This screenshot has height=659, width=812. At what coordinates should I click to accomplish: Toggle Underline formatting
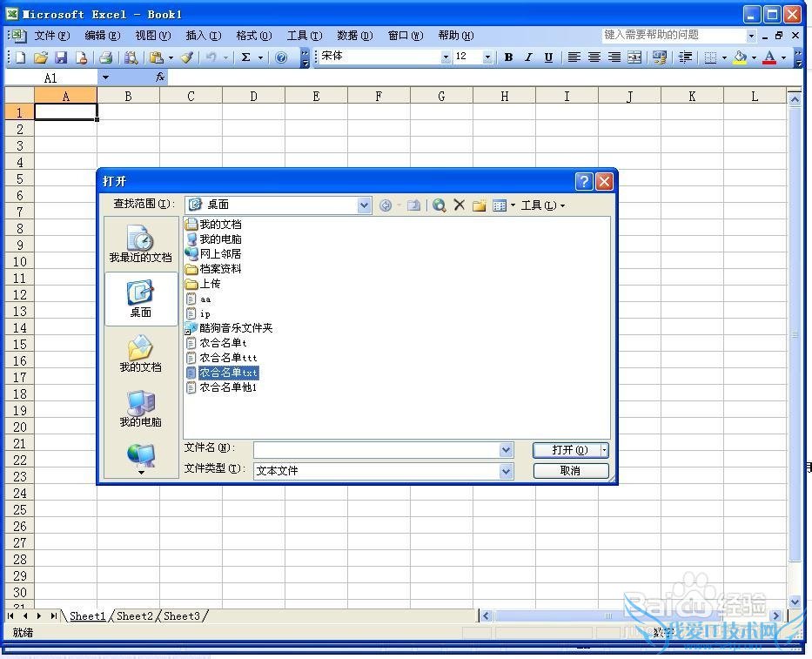548,57
